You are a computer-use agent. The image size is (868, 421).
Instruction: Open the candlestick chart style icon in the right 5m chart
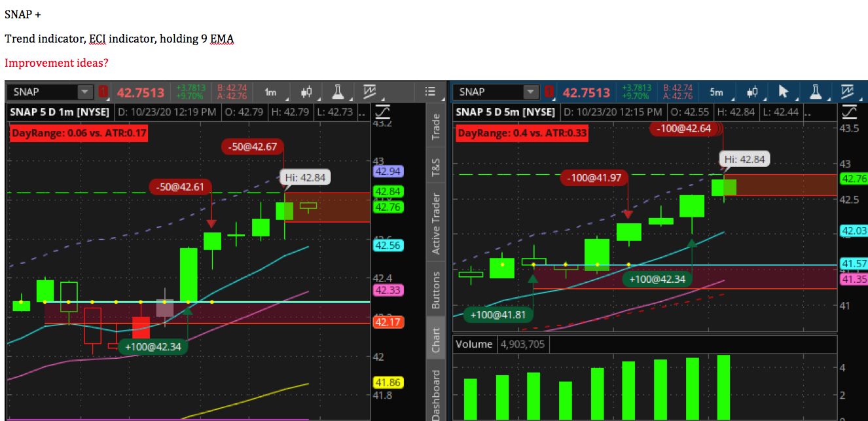(x=752, y=92)
